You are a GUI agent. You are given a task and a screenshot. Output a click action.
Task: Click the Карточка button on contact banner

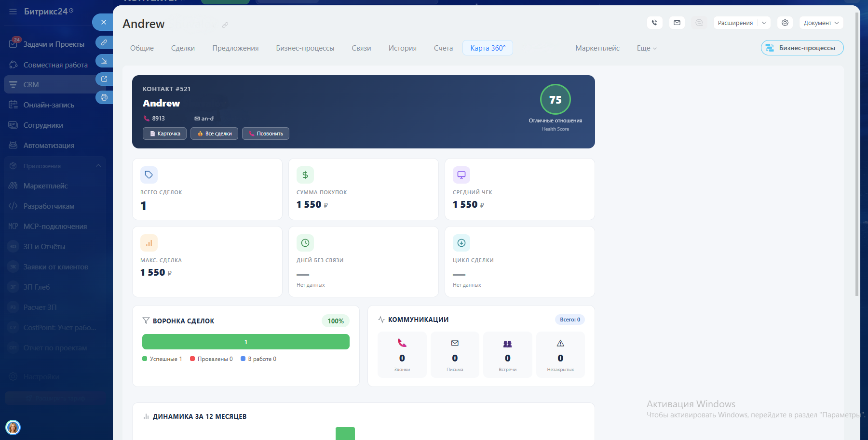(x=164, y=133)
